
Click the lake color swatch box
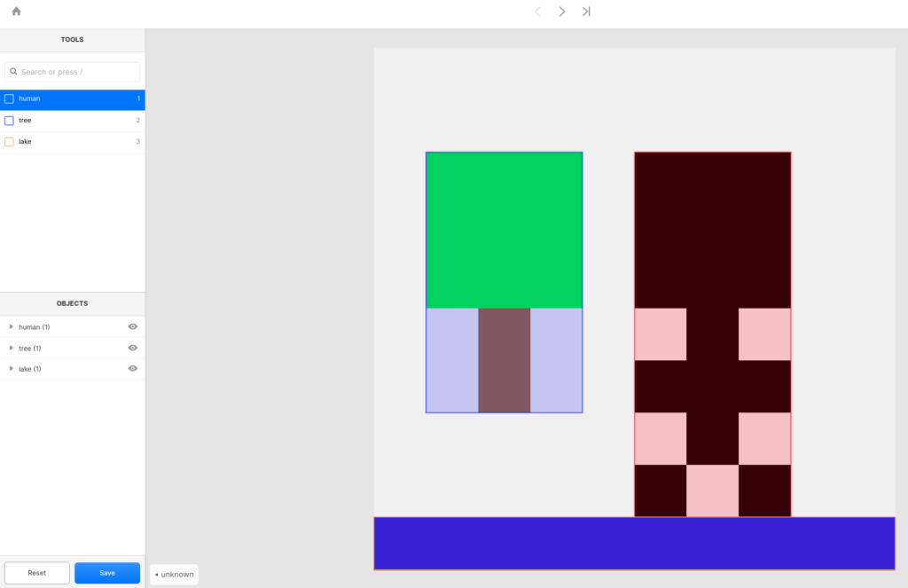pos(9,142)
